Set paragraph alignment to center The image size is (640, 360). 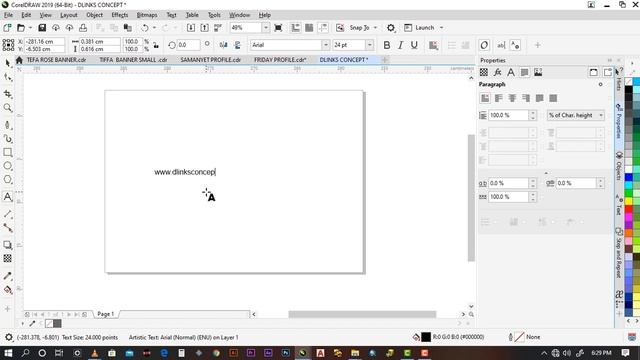click(512, 98)
